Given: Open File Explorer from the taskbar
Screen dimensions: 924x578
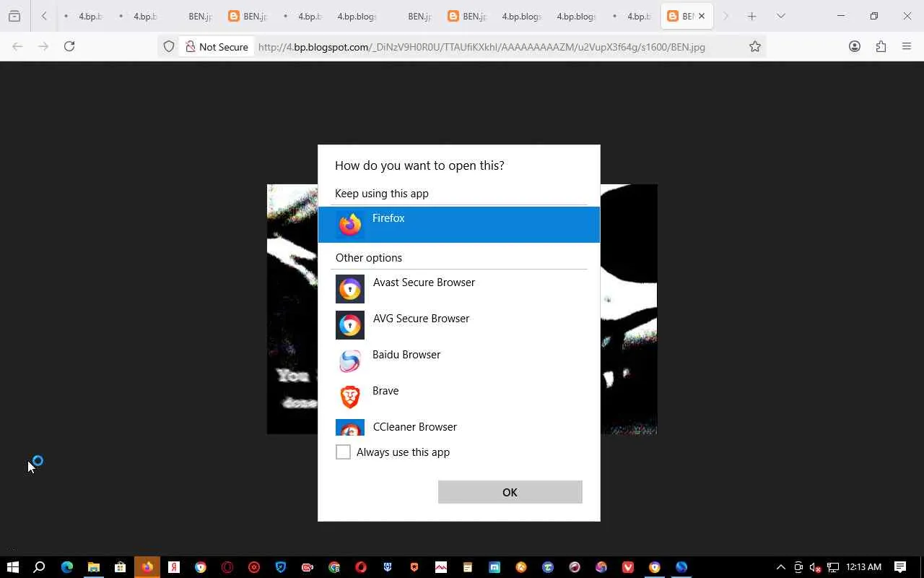Looking at the screenshot, I should (94, 567).
